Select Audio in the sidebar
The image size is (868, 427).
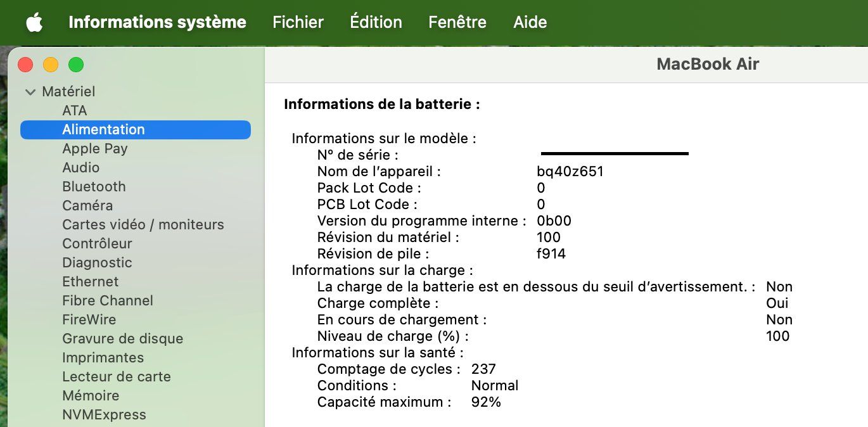[80, 168]
